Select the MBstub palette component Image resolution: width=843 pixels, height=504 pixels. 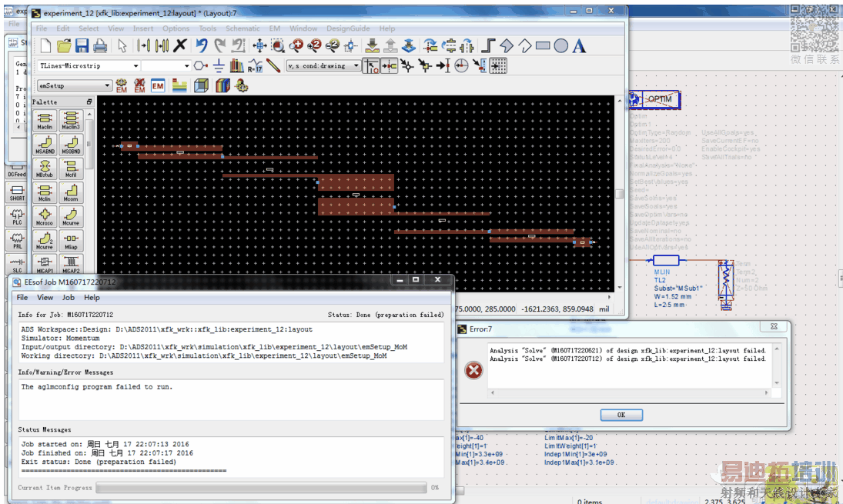[x=45, y=169]
